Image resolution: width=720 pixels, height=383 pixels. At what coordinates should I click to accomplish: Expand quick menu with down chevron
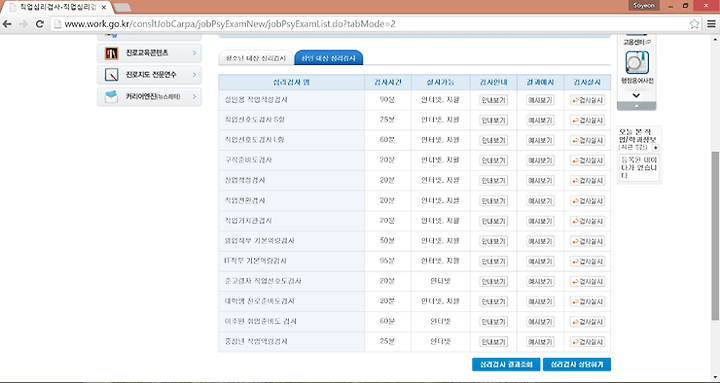(636, 96)
